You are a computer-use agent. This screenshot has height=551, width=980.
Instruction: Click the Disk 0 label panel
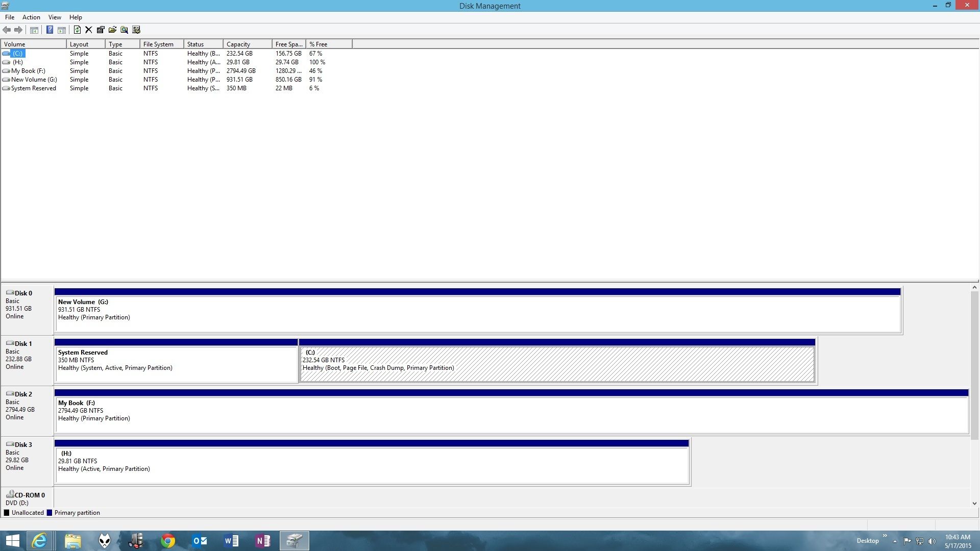pos(27,310)
